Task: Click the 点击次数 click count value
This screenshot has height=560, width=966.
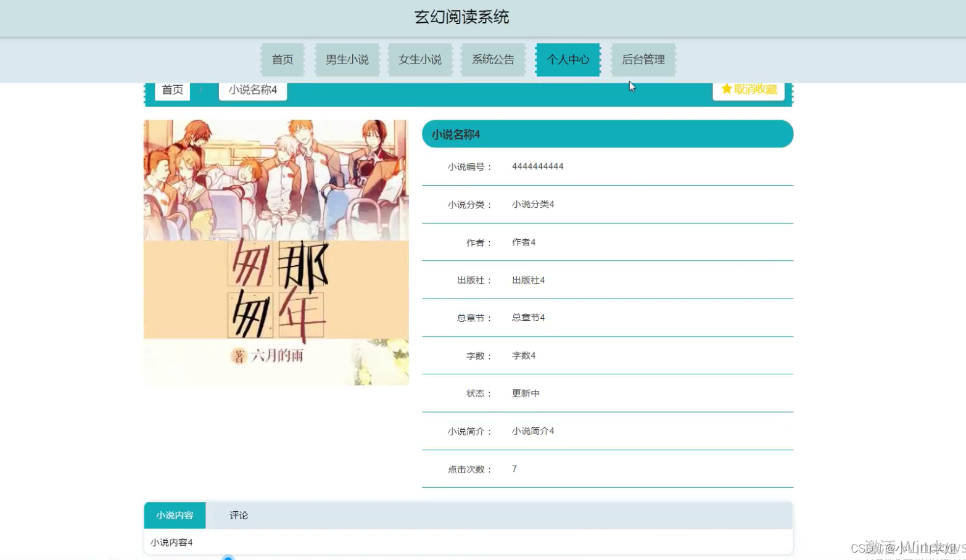Action: pyautogui.click(x=514, y=469)
